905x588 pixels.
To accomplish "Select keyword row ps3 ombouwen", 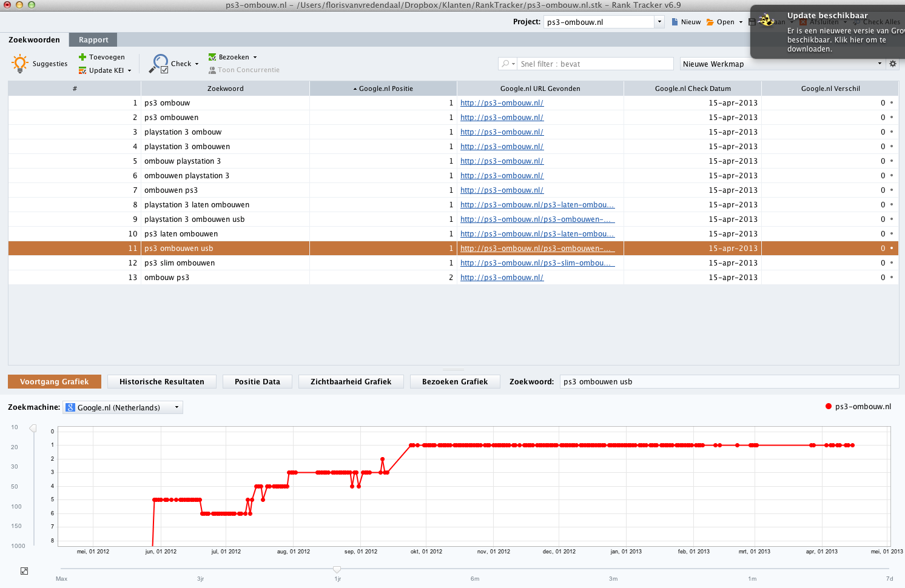I will tap(453, 118).
